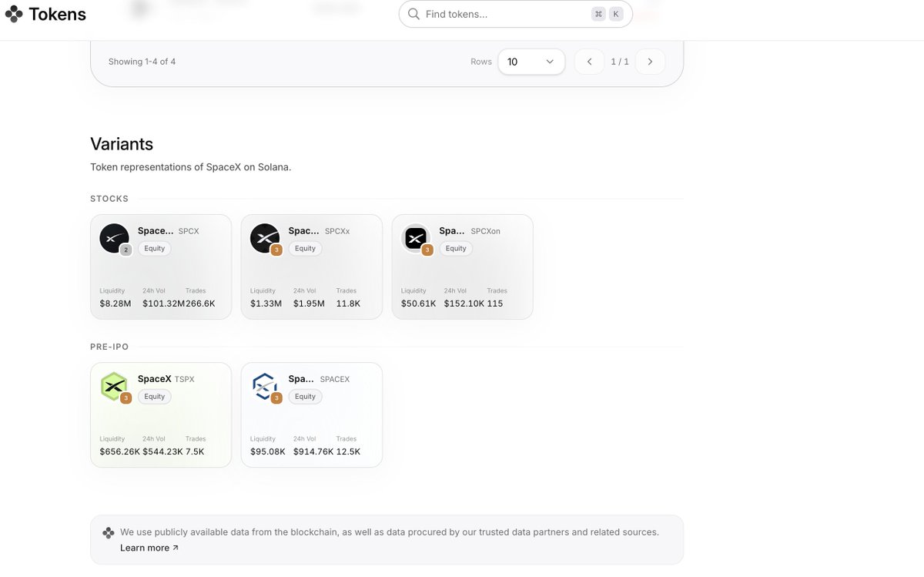Click the STOCKS section label
This screenshot has height=577, width=924.
click(109, 199)
